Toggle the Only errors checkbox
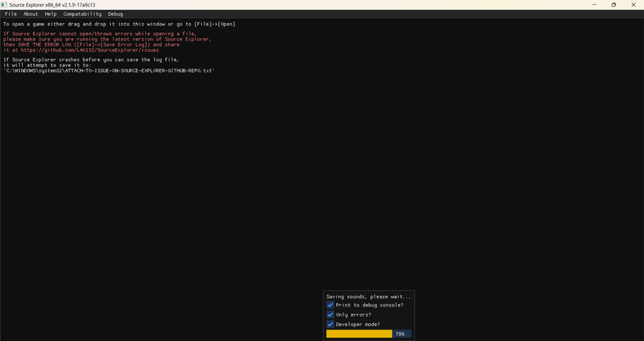644x341 pixels. click(330, 314)
